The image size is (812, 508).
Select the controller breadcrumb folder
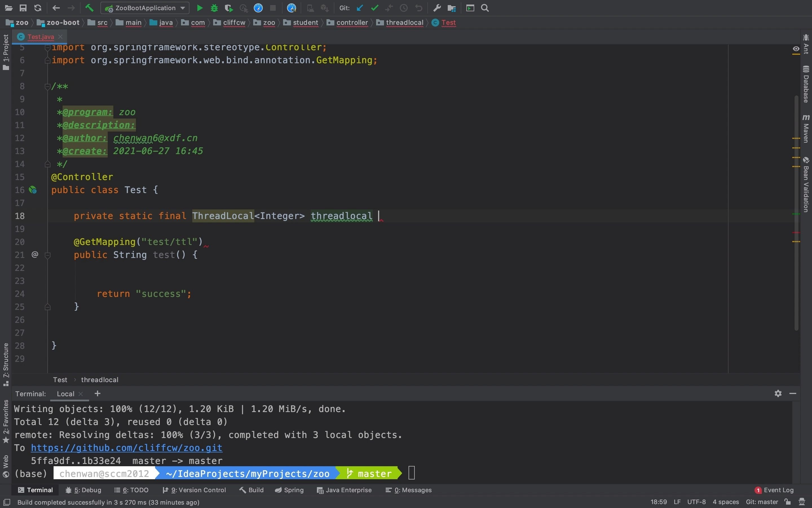348,23
